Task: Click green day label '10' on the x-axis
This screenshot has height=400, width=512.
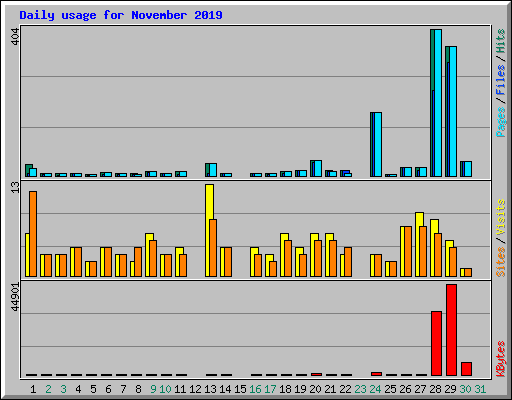Action: [x=165, y=389]
